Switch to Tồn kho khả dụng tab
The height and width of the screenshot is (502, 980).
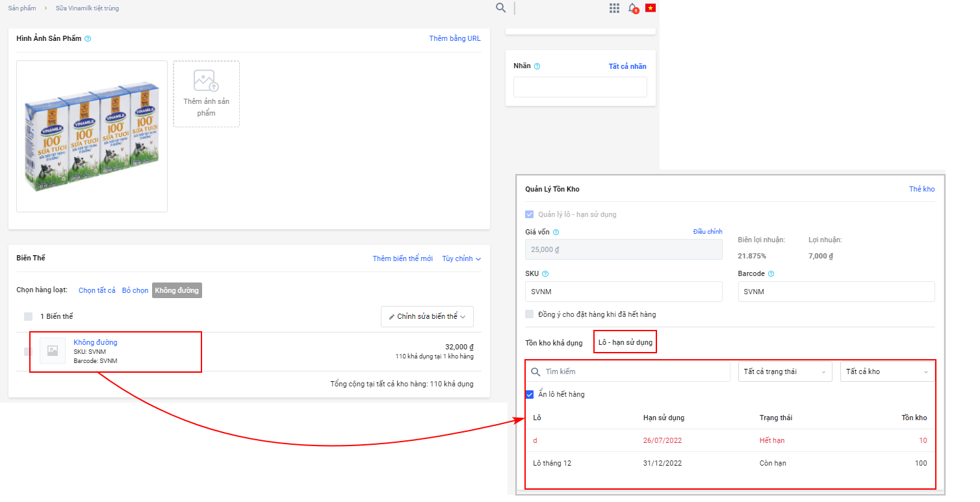(554, 342)
